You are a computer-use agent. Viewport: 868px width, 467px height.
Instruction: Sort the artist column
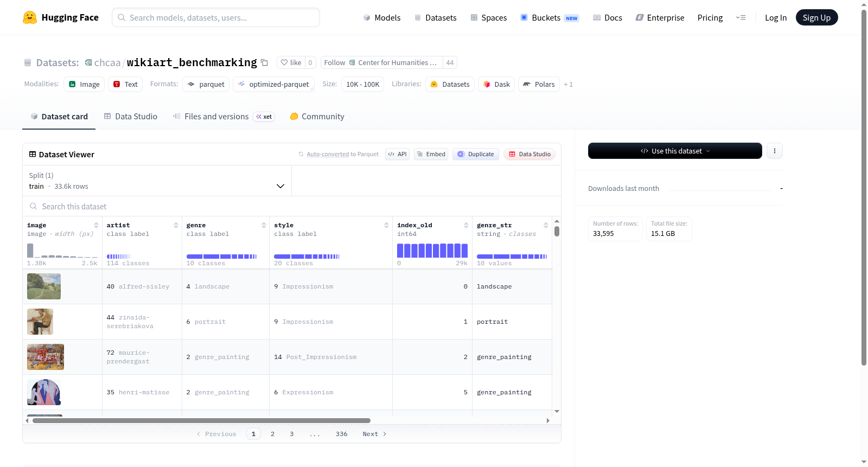pyautogui.click(x=176, y=225)
